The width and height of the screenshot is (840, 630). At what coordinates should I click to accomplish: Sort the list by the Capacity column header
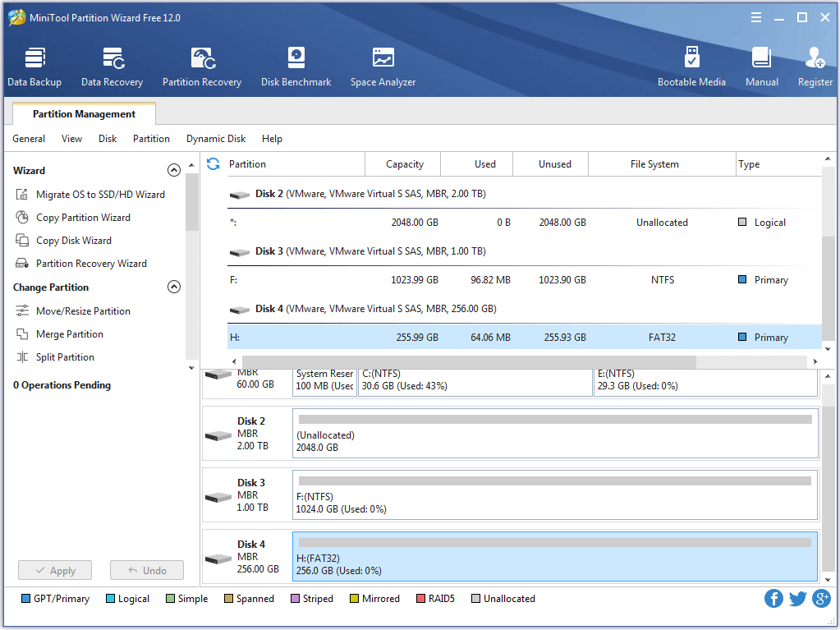click(x=404, y=164)
